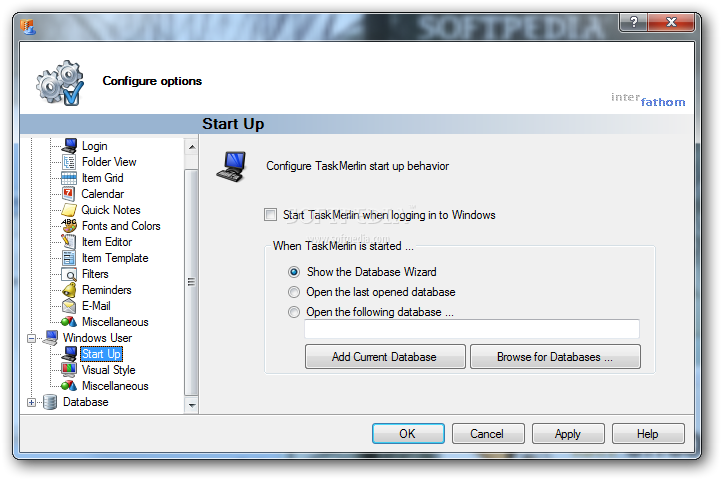
Task: Enable Start TaskMerlin when logging in to Windows
Action: [x=270, y=215]
